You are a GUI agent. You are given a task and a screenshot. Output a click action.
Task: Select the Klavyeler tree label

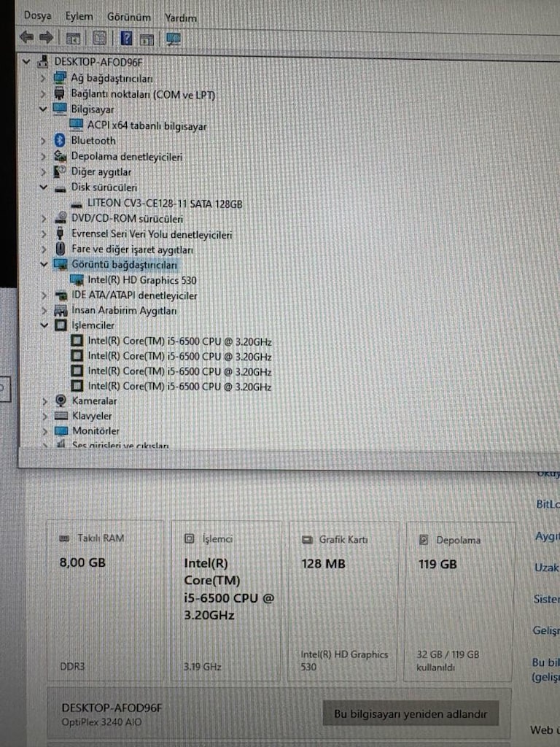[92, 416]
